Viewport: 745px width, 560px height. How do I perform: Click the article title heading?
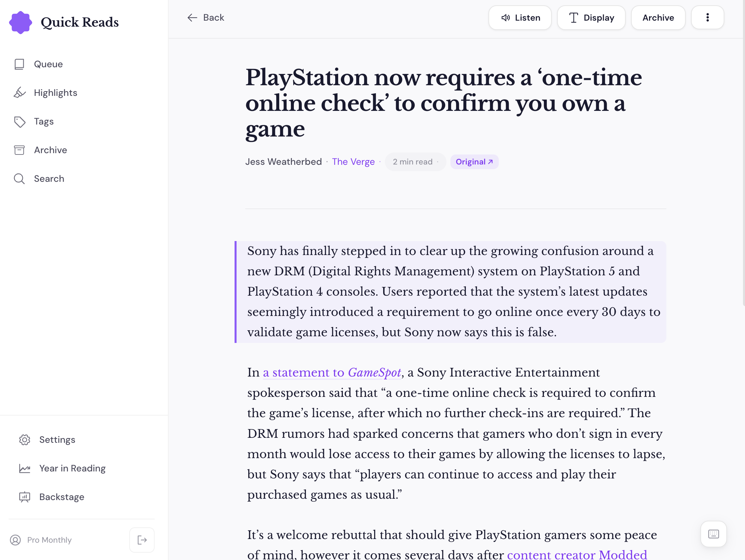443,103
